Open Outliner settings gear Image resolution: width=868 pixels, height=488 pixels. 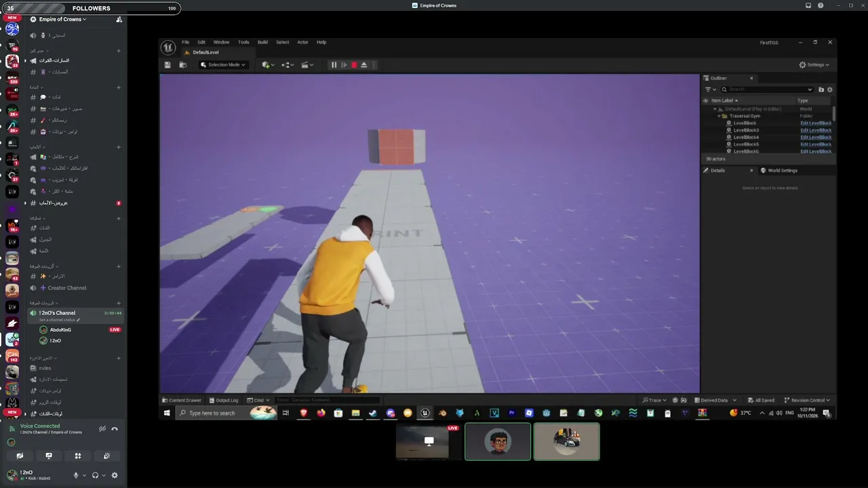829,89
